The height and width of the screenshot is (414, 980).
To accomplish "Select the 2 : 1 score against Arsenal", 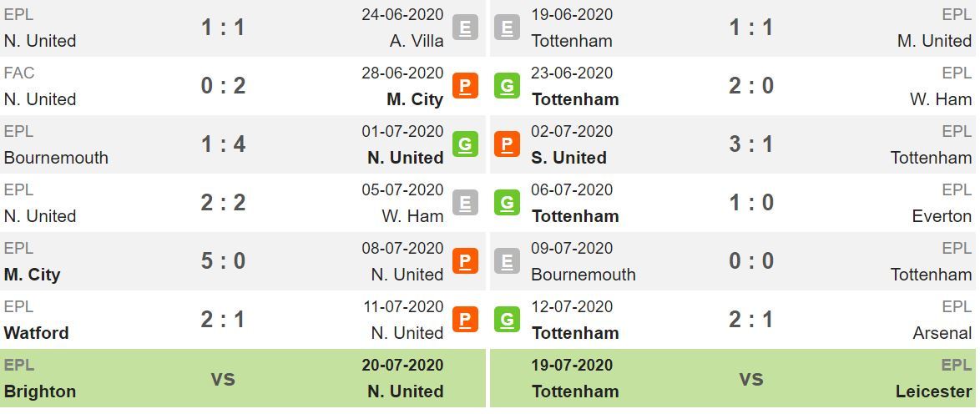I will point(751,320).
